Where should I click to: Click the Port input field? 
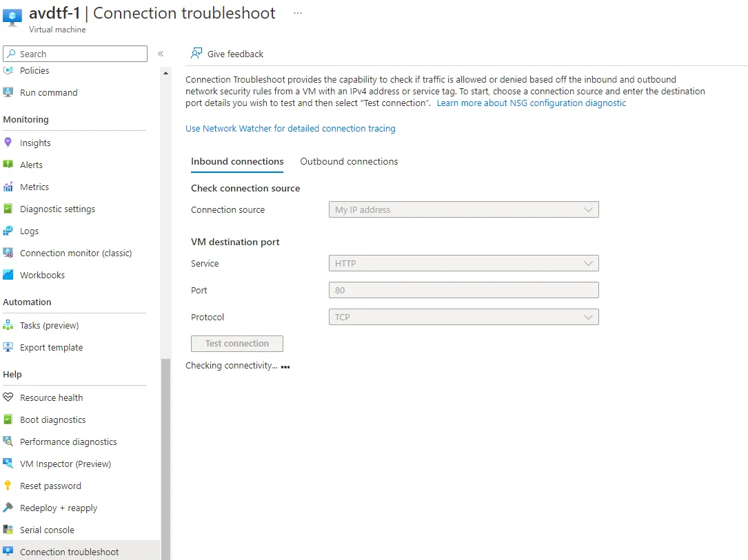pos(463,290)
